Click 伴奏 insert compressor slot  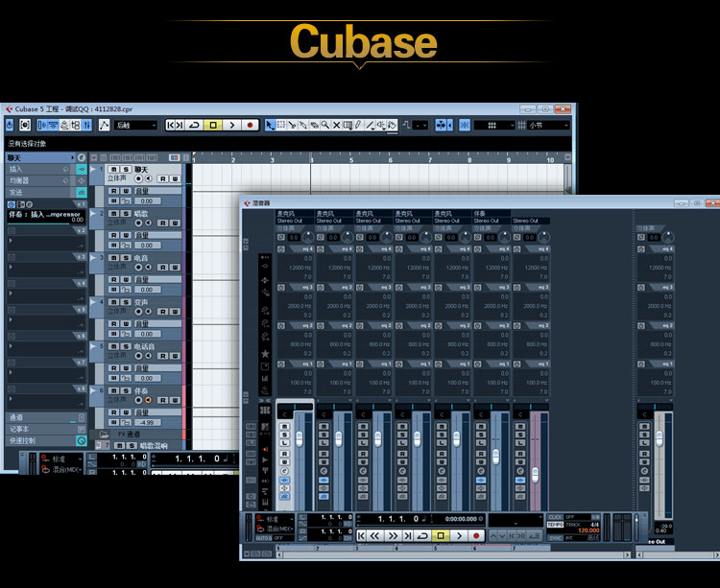46,216
